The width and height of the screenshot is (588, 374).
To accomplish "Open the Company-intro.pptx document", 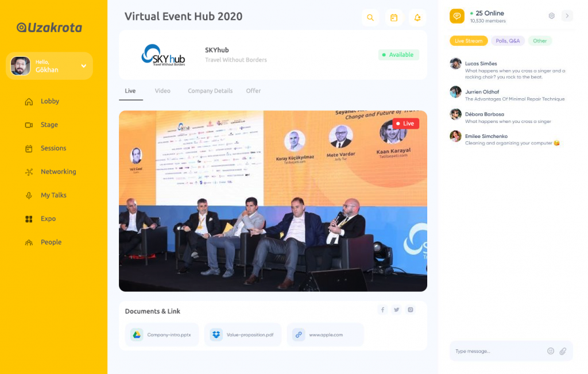I will pyautogui.click(x=164, y=334).
